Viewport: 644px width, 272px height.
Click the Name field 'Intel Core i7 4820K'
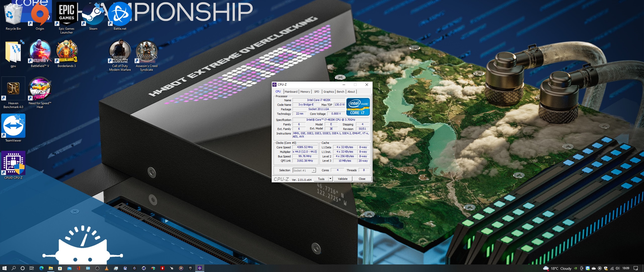click(319, 100)
